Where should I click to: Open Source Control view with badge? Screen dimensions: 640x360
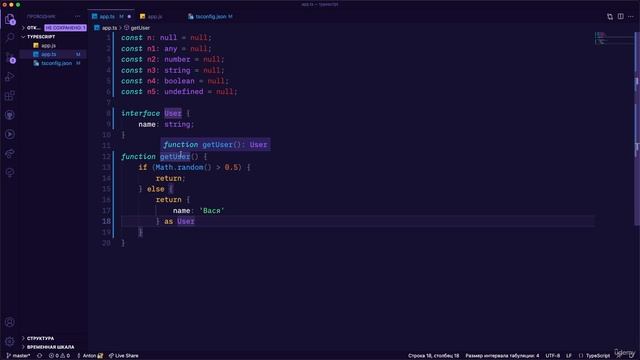pyautogui.click(x=10, y=57)
